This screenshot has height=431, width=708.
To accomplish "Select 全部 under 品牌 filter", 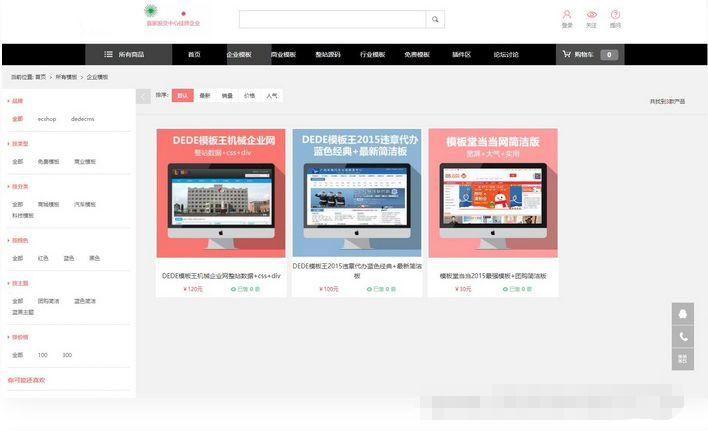I will [x=18, y=119].
